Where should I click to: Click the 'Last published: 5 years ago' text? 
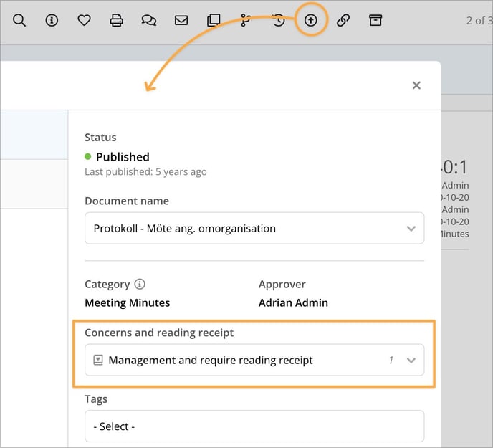145,172
